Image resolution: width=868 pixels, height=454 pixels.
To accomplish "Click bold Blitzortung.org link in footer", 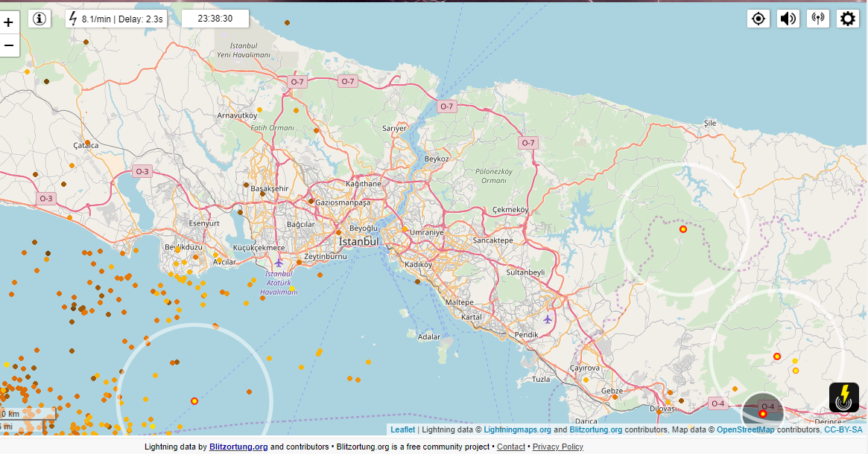I will tap(238, 447).
